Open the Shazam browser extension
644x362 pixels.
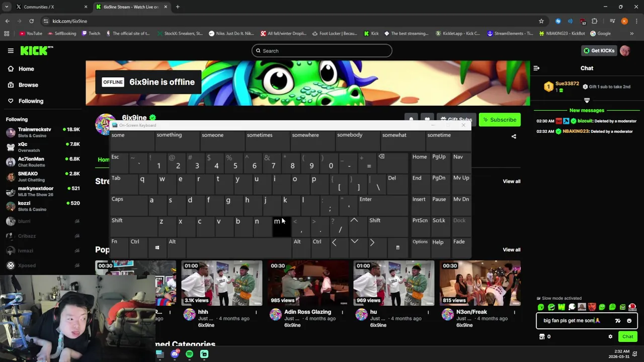(558, 21)
